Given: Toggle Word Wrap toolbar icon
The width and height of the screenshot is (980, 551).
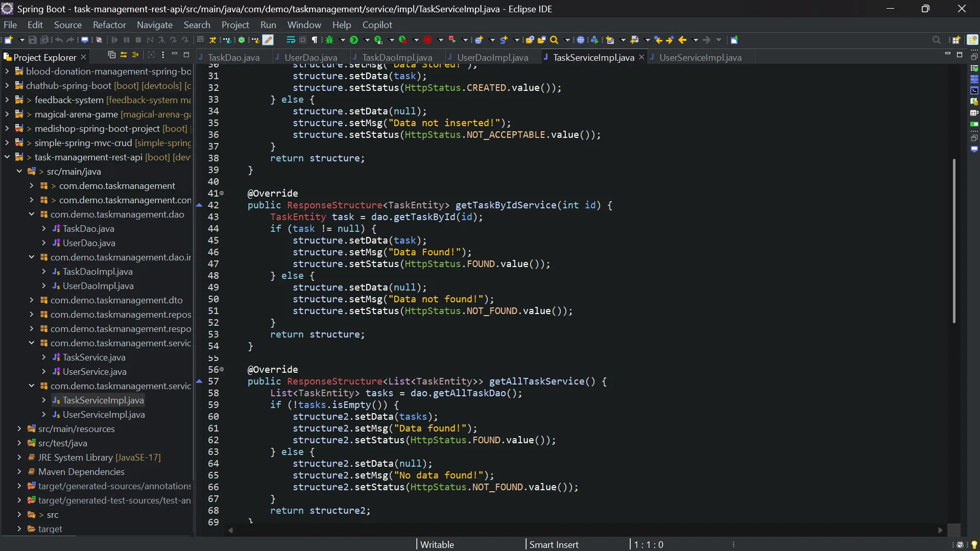Looking at the screenshot, I should tap(291, 40).
